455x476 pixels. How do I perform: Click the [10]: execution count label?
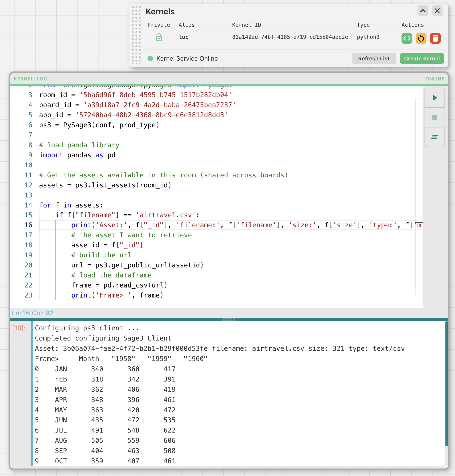click(x=19, y=328)
